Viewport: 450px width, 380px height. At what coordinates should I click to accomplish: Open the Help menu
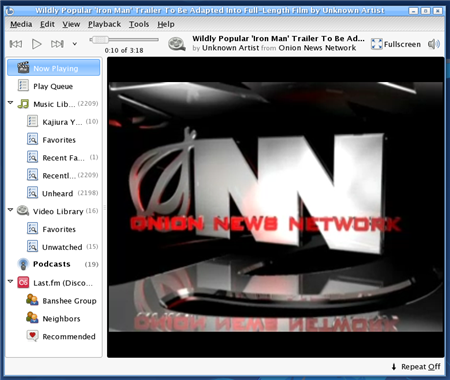click(166, 24)
